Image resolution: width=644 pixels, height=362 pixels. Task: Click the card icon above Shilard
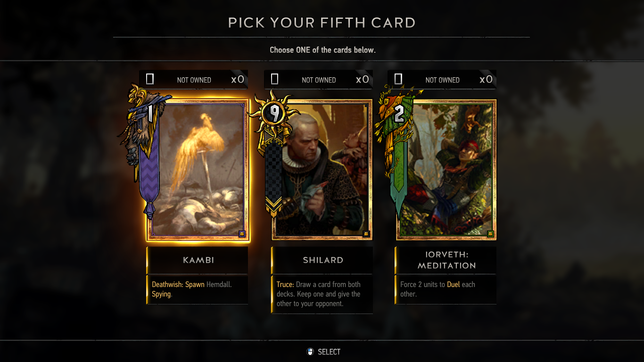click(275, 79)
